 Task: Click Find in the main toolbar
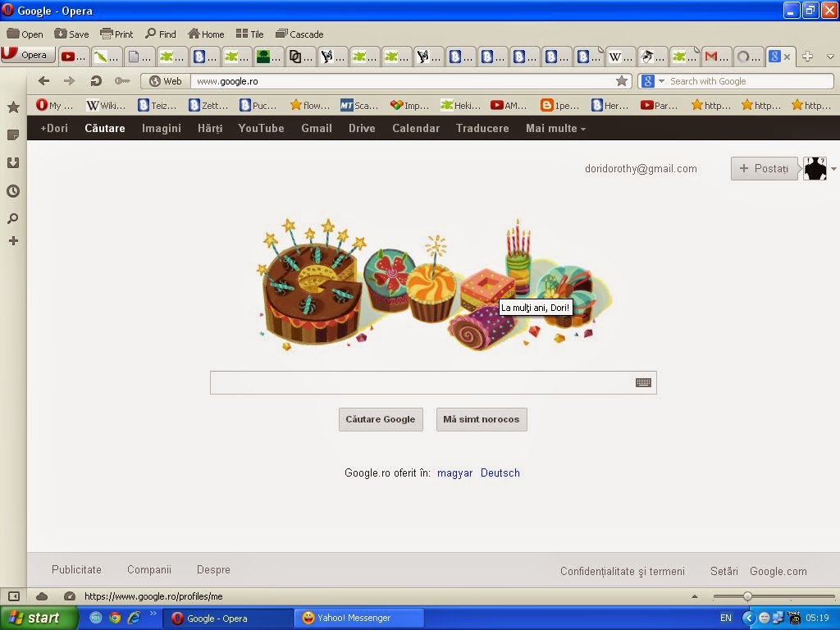click(160, 34)
